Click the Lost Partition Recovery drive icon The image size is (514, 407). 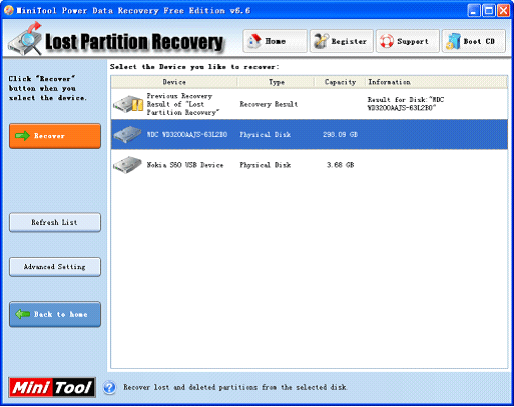(25, 38)
